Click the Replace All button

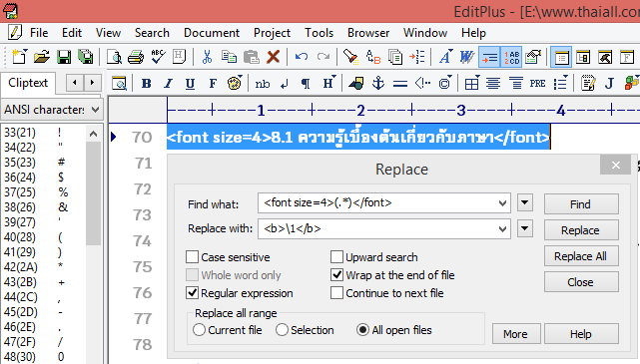click(581, 256)
